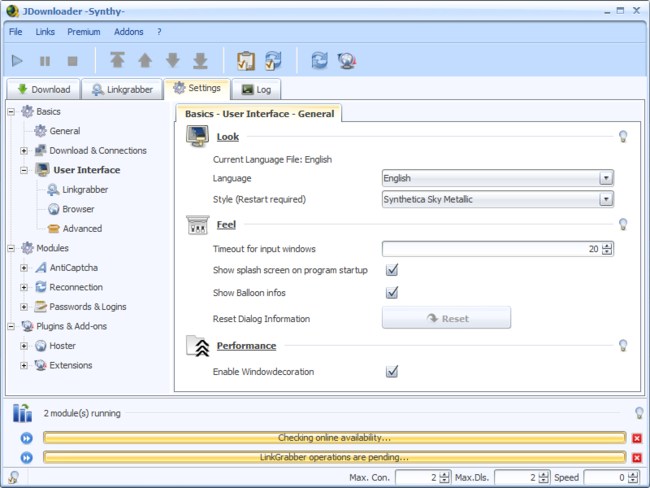This screenshot has width=650, height=488.
Task: Collapse the Modules tree node
Action: (x=11, y=248)
